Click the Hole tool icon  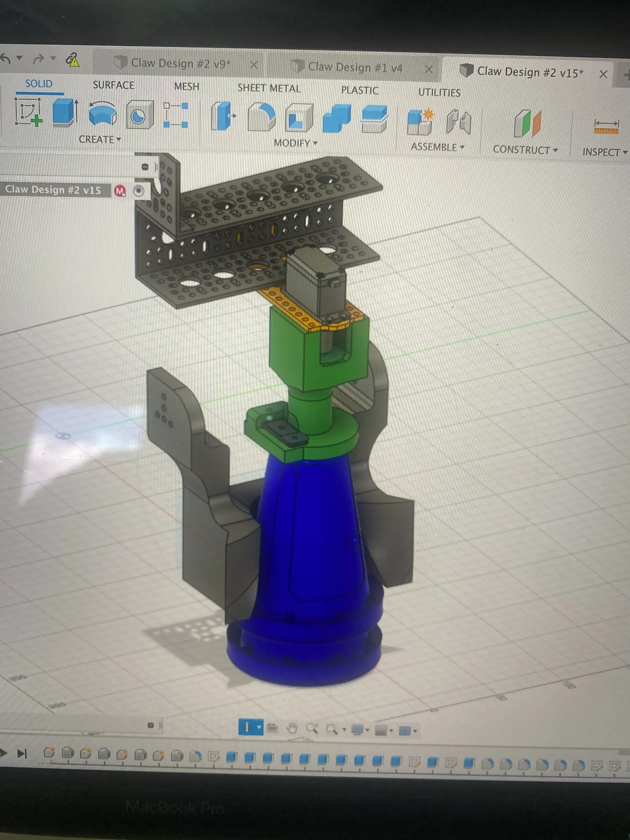tap(139, 116)
